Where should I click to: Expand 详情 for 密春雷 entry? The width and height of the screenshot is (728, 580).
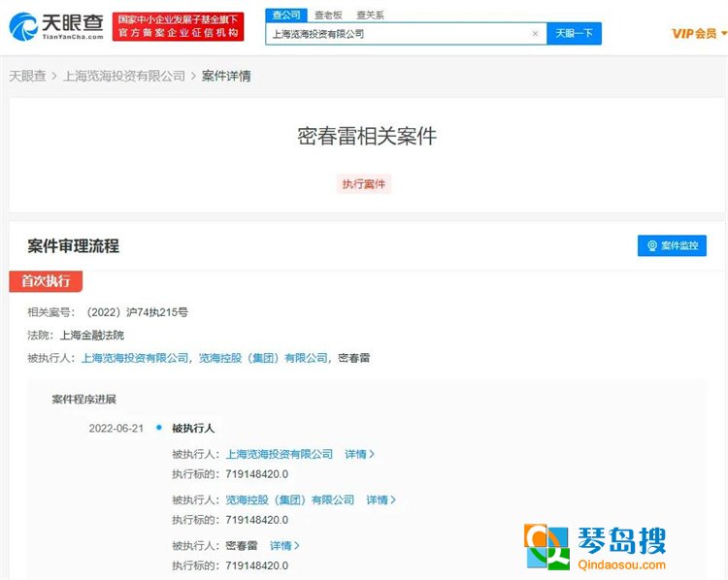284,546
